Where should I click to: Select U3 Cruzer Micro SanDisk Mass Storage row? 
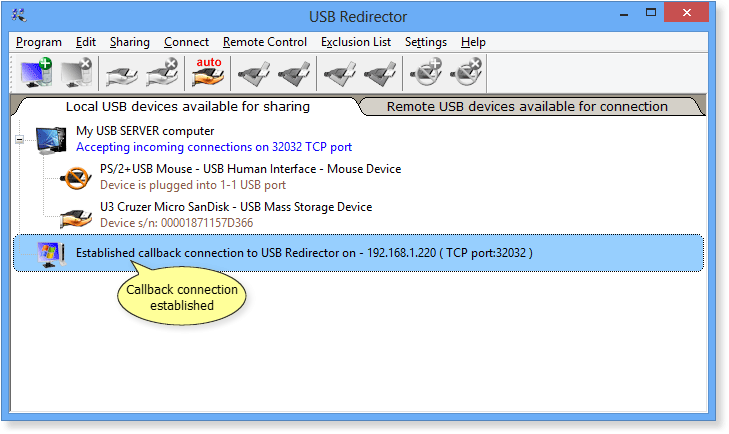click(x=236, y=207)
